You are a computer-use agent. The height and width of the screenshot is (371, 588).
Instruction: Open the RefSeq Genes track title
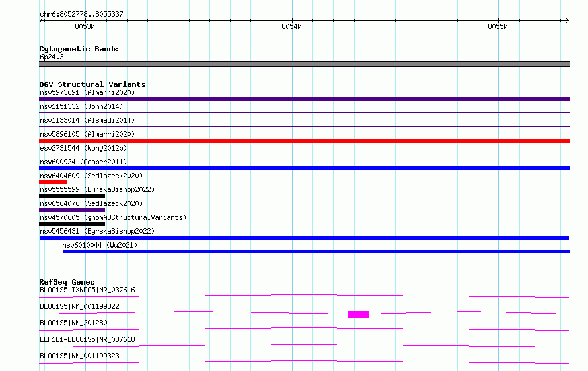[x=67, y=282]
